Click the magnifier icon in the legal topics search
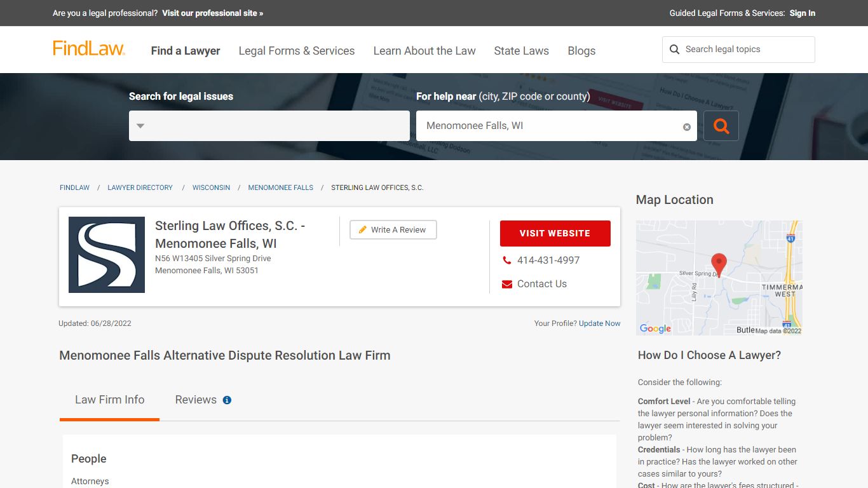This screenshot has width=868, height=488. point(675,50)
